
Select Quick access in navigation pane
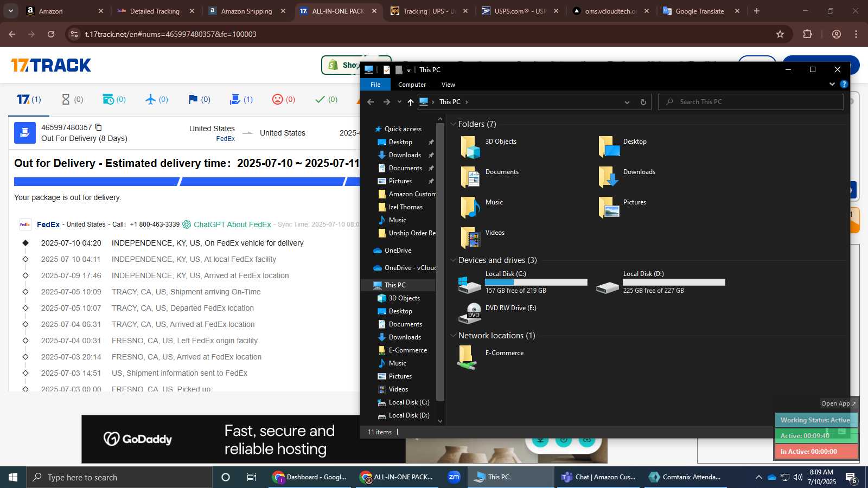pos(403,129)
